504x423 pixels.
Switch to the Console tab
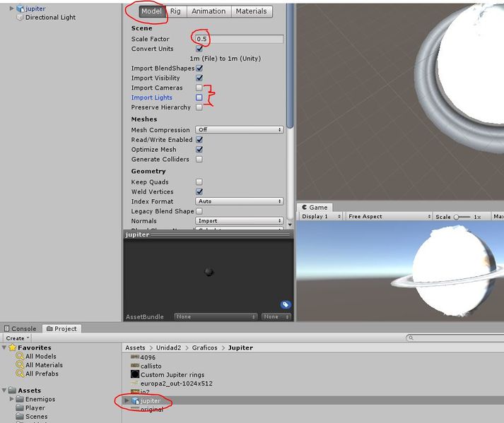point(20,328)
